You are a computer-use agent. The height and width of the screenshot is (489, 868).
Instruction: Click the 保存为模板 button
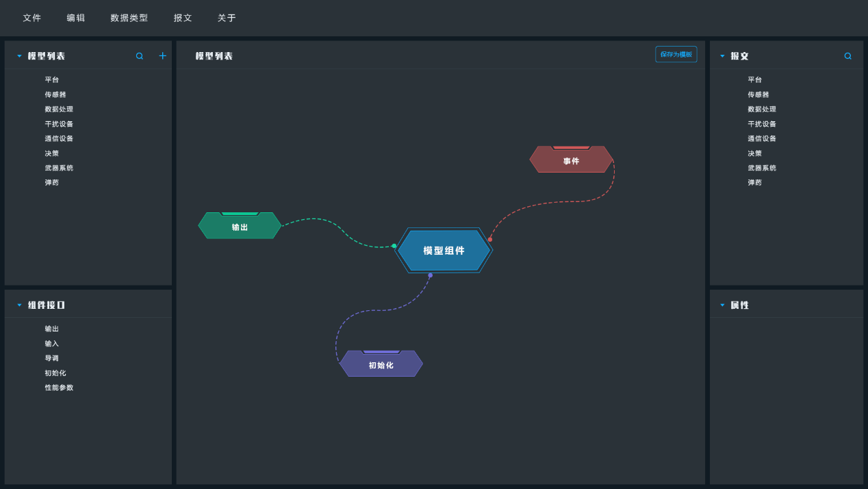click(x=676, y=54)
